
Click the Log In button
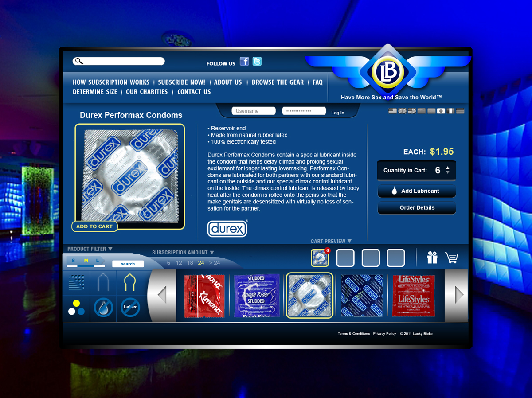point(338,113)
